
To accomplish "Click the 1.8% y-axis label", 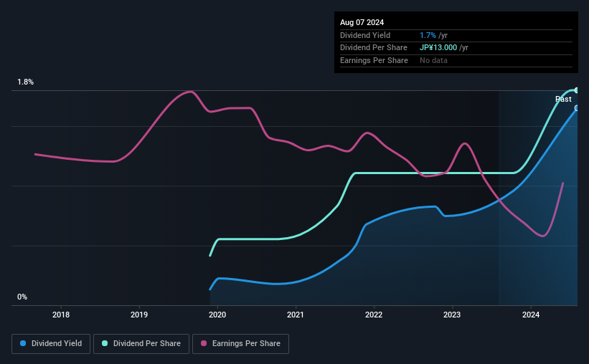I will tap(26, 82).
